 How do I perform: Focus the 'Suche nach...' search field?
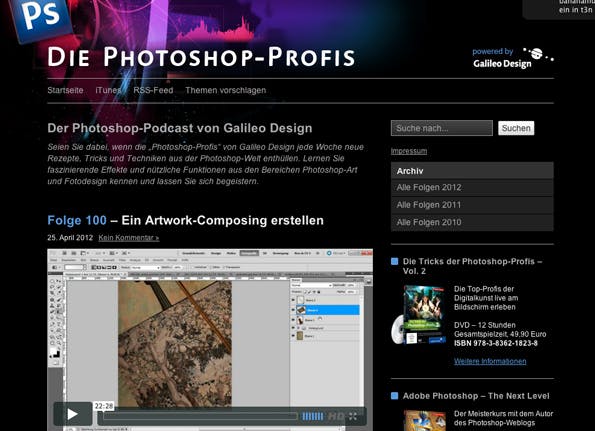[442, 128]
